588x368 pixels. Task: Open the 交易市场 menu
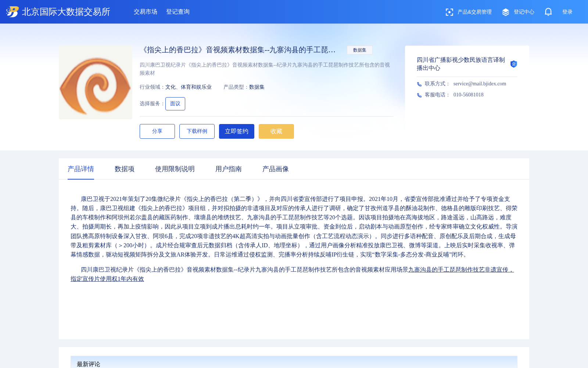[x=146, y=12]
